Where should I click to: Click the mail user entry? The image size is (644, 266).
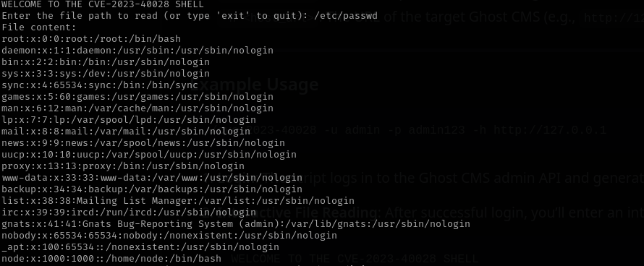tap(126, 132)
